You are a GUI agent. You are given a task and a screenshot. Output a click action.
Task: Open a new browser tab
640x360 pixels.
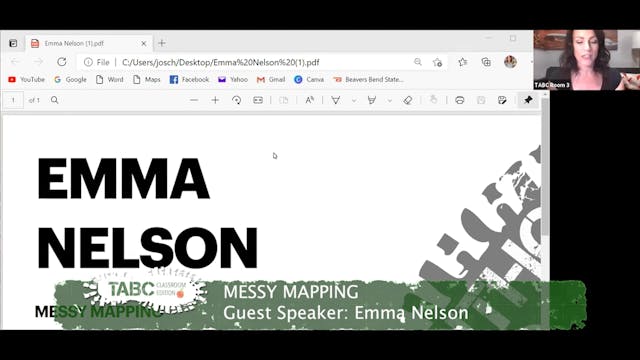162,43
